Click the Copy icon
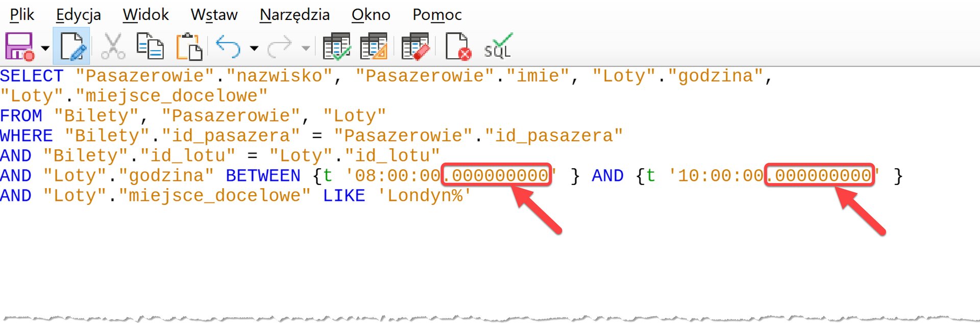 [x=150, y=46]
